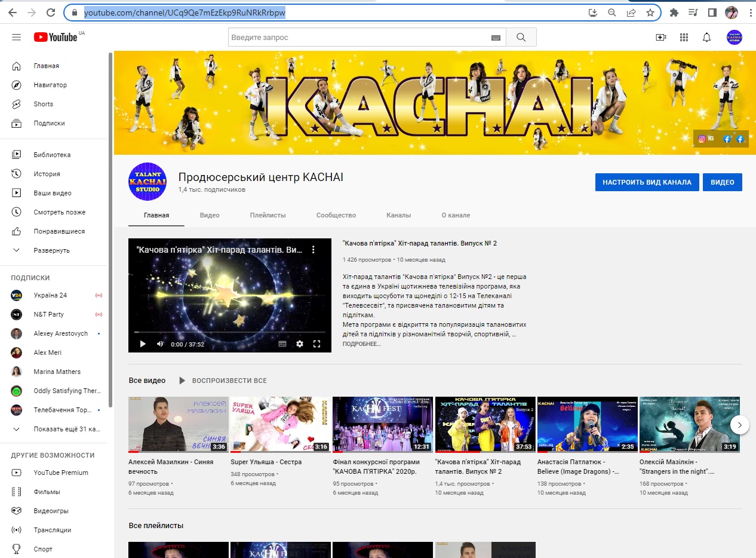Click the YouTube logo
Viewport: 756px width, 558px height.
tap(56, 37)
